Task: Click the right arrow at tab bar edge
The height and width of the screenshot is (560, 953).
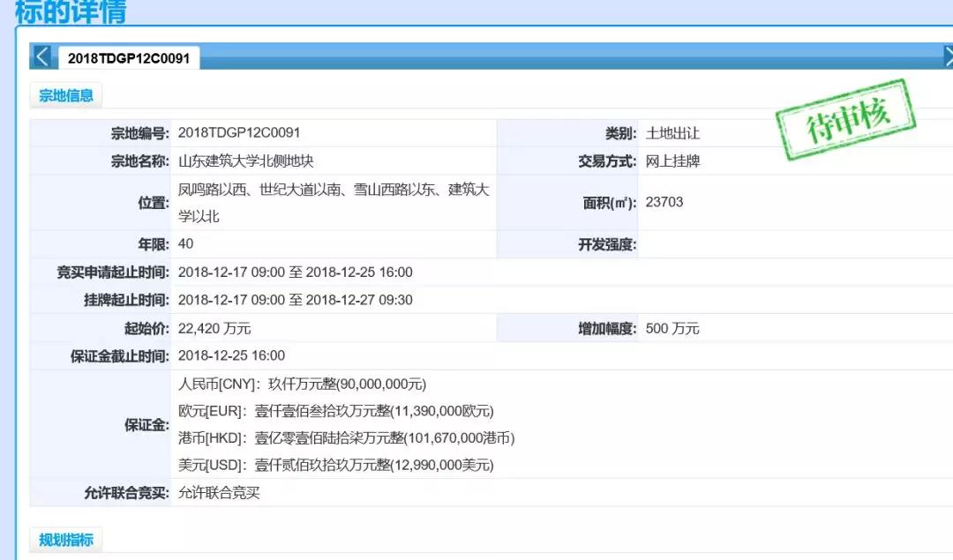Action: pos(948,57)
